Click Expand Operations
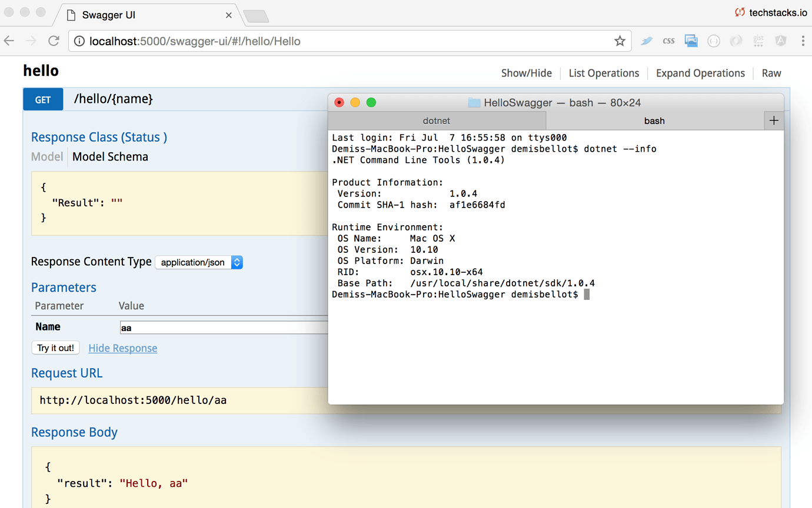Screen dimensions: 812x508 700,73
